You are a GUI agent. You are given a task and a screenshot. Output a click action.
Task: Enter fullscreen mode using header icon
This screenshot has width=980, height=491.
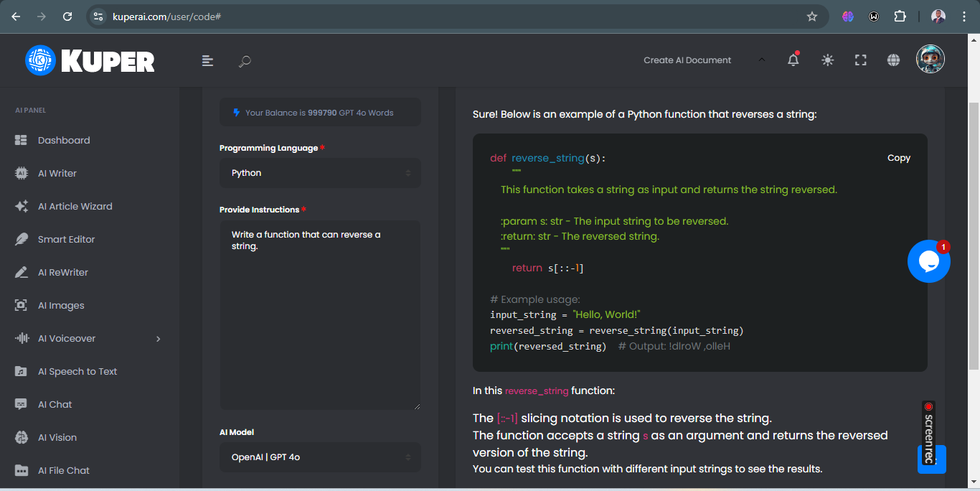861,60
